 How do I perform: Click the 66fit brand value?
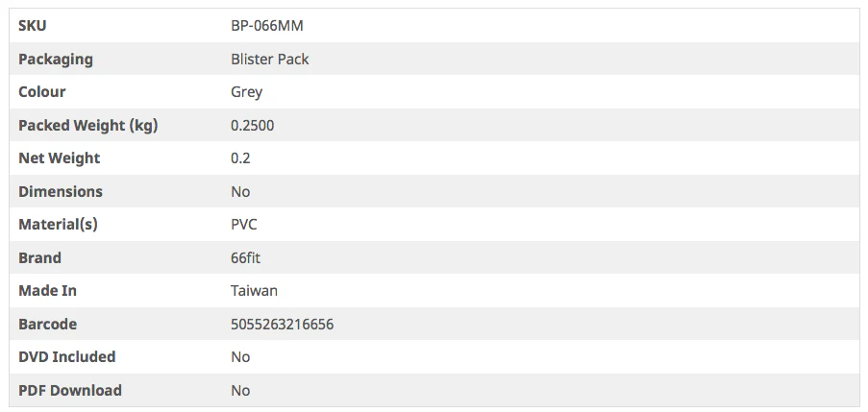pos(247,257)
